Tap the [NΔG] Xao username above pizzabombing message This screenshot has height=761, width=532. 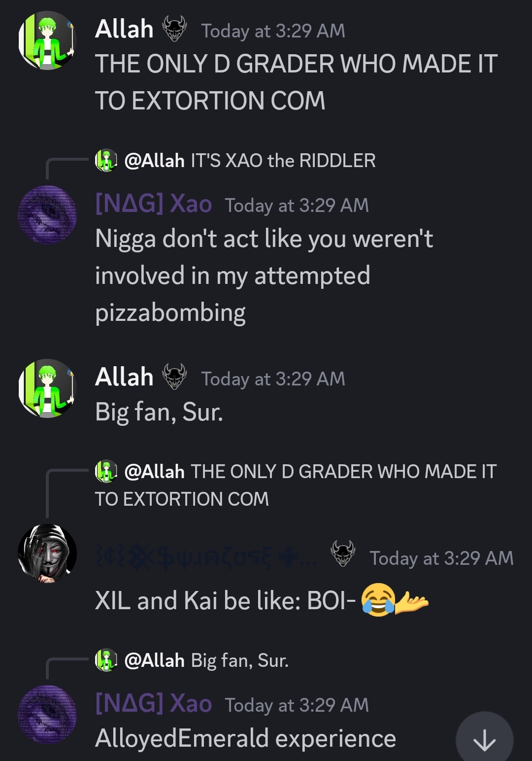click(x=153, y=204)
